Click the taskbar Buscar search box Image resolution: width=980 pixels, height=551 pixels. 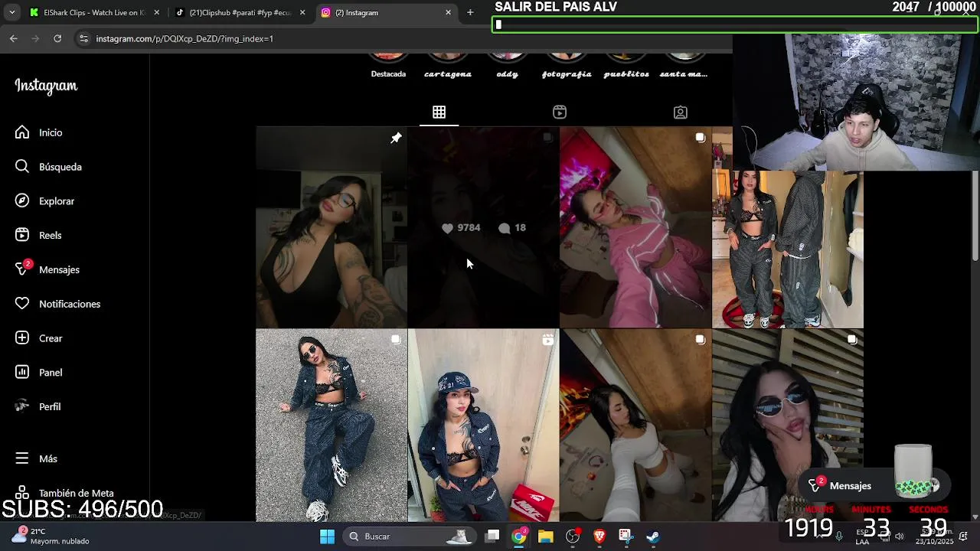(410, 536)
